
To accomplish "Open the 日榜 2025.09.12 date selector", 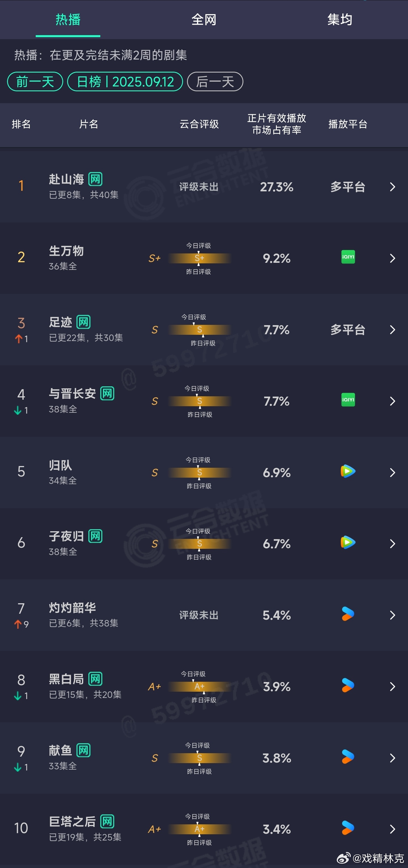I will click(125, 82).
